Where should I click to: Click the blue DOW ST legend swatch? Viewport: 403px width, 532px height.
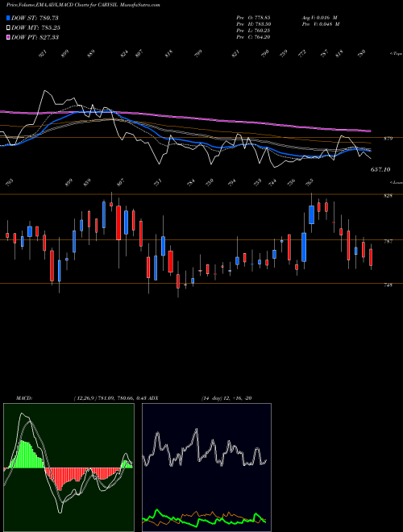coord(8,18)
